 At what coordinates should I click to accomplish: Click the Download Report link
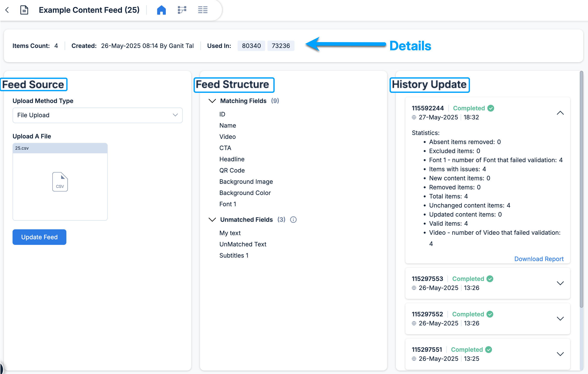(x=539, y=259)
